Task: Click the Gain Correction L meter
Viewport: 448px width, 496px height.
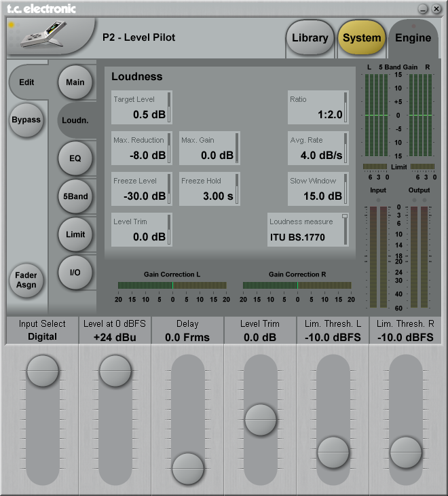Action: pyautogui.click(x=172, y=285)
